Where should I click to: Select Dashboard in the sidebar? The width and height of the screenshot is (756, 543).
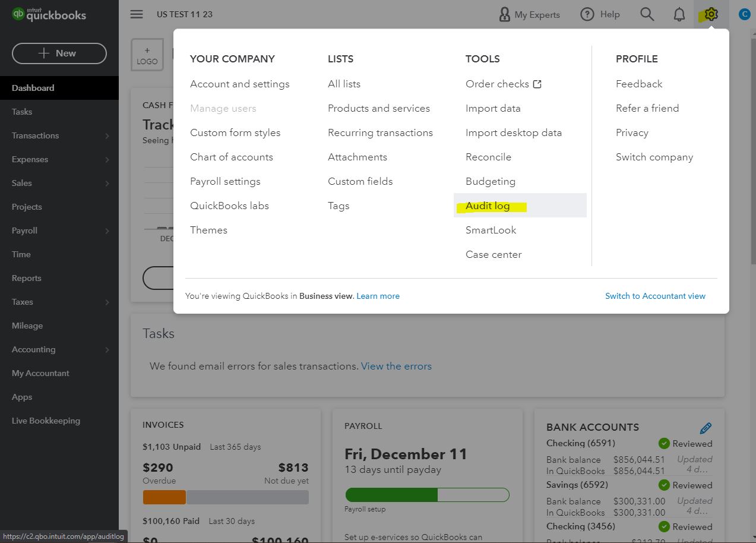(x=59, y=88)
